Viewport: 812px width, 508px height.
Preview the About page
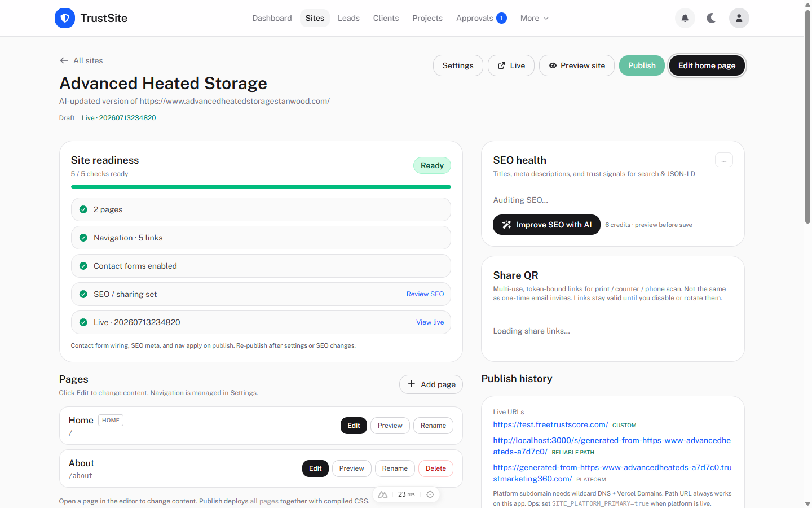coord(352,468)
